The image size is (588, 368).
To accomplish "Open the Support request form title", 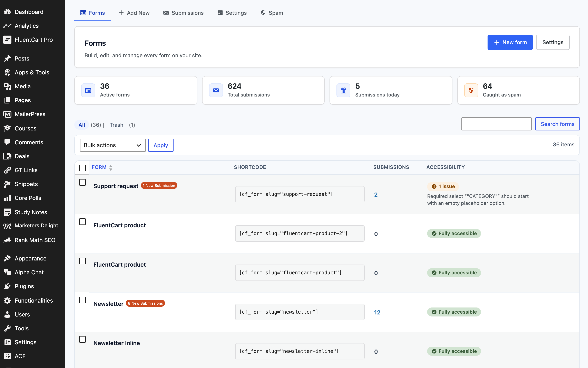I will 116,186.
